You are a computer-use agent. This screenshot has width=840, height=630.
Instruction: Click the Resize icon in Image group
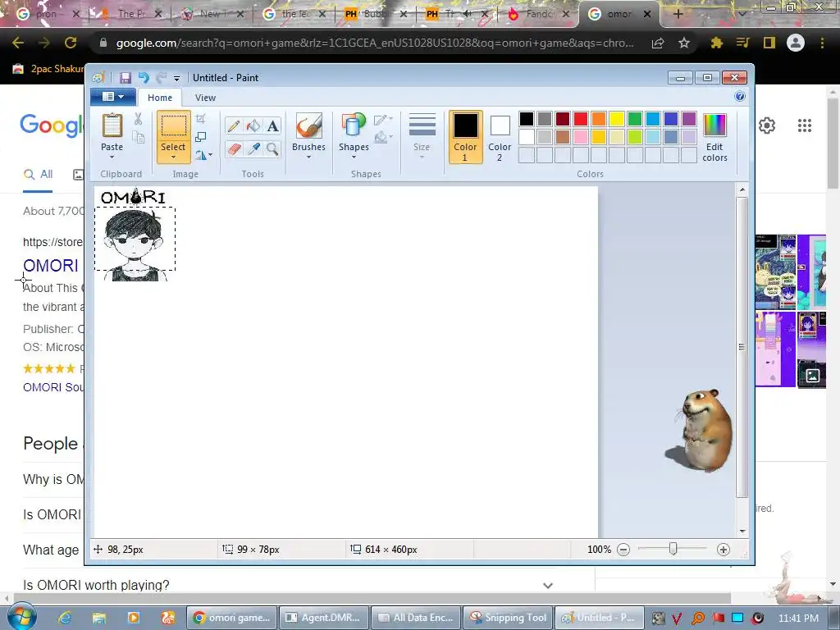(x=201, y=137)
